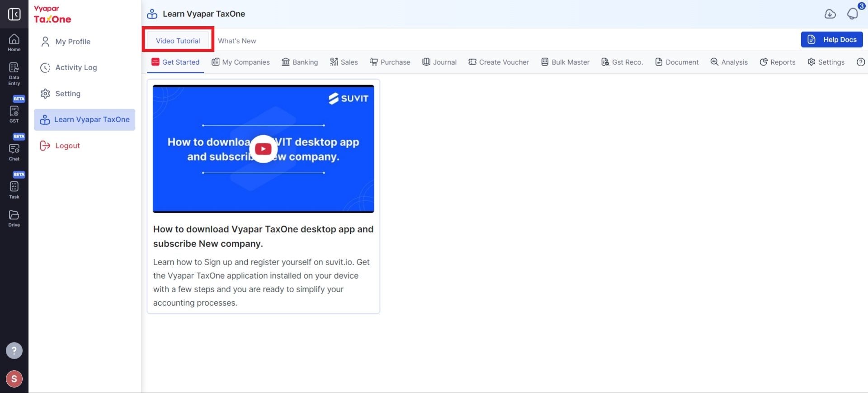The image size is (868, 393).
Task: Open the Task beta module
Action: coord(14,186)
